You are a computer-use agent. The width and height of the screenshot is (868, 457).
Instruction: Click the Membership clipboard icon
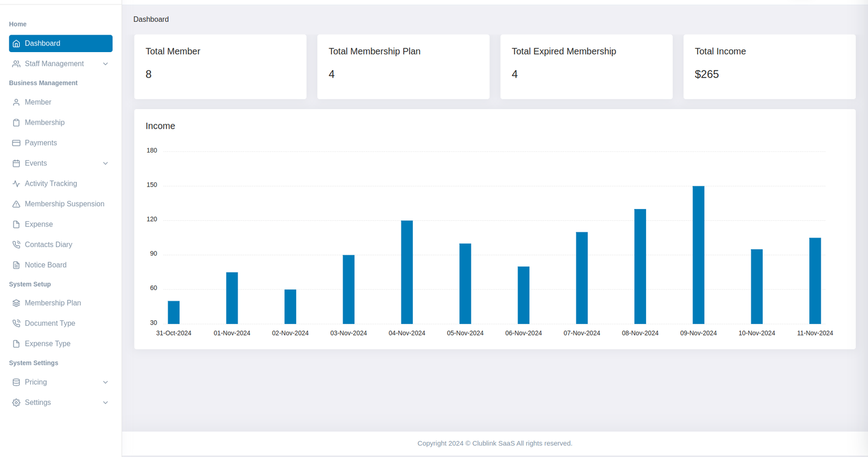[x=16, y=123]
